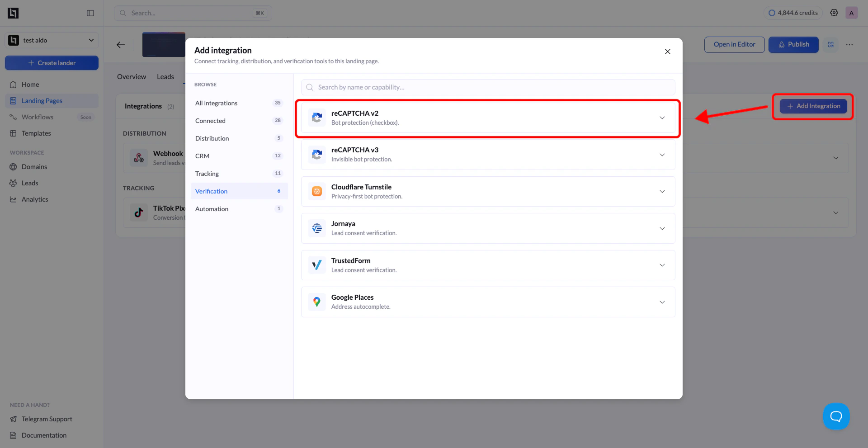Viewport: 868px width, 448px height.
Task: Click the TikTok Pixel logo icon
Action: [x=139, y=212]
